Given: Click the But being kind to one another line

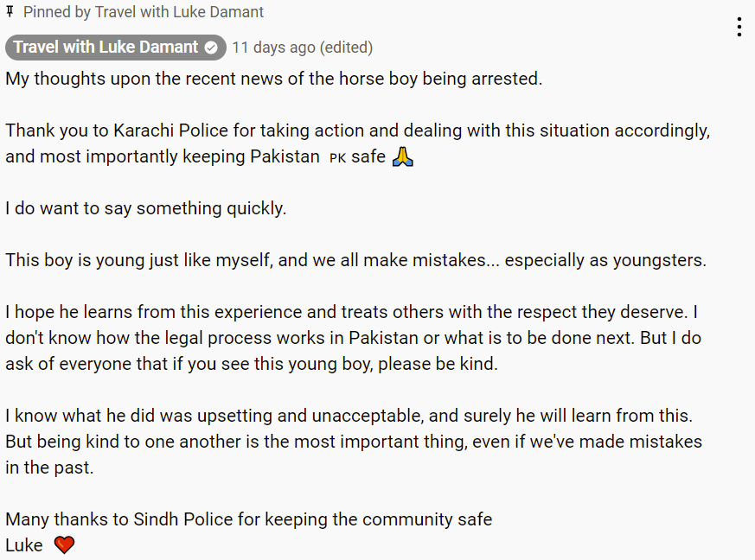Looking at the screenshot, I should tap(354, 442).
